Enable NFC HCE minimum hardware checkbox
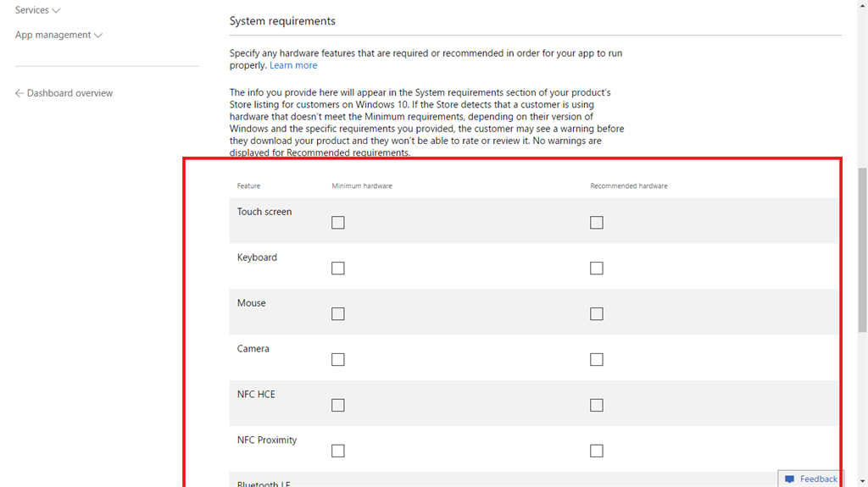Screen dimensions: 868x487 point(338,406)
